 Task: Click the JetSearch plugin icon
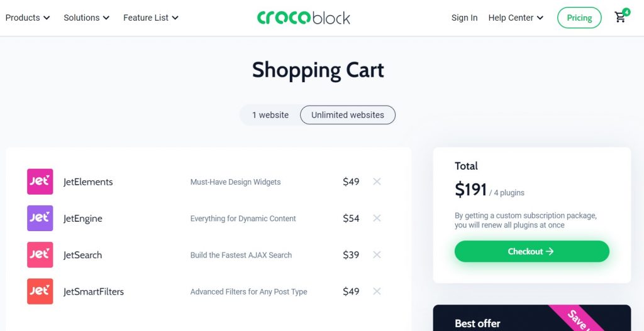pyautogui.click(x=40, y=255)
